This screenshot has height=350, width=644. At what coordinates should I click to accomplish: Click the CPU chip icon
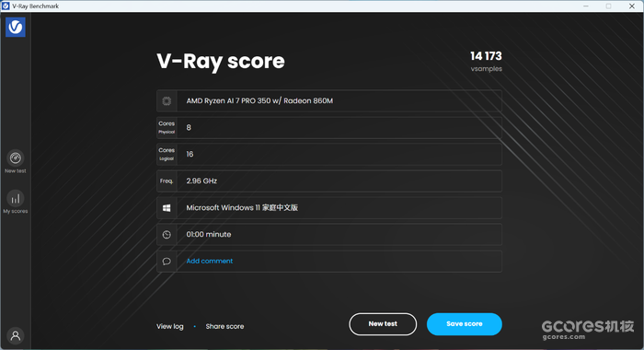click(x=167, y=100)
